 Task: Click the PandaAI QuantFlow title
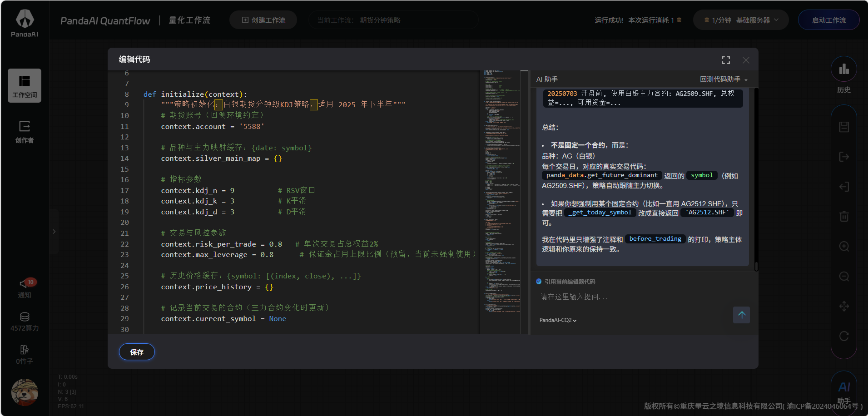(x=105, y=21)
